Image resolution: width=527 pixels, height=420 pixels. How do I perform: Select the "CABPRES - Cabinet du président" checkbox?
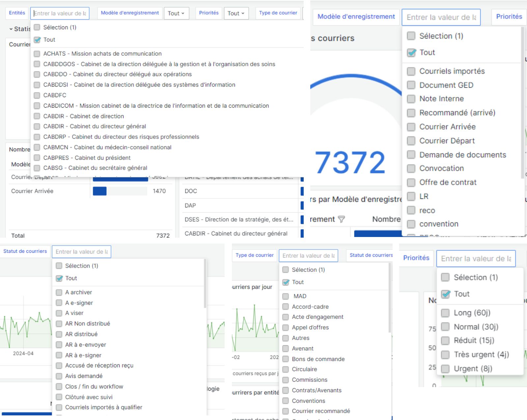point(37,158)
